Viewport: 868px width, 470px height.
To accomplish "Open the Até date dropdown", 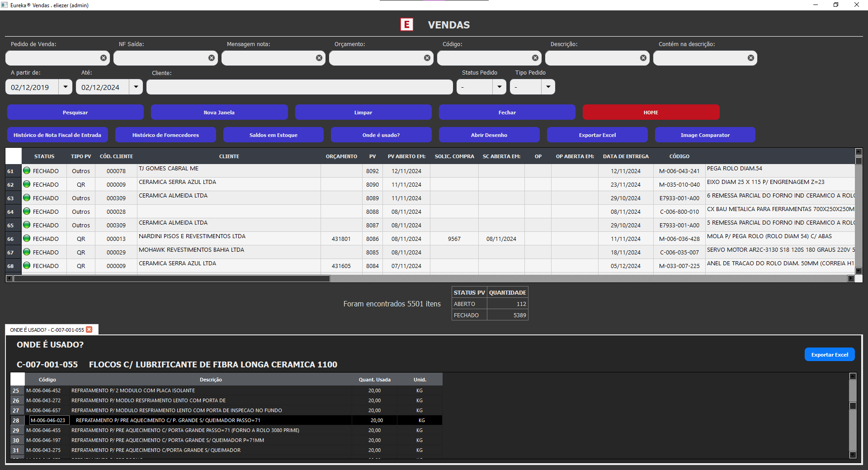I will [x=136, y=87].
